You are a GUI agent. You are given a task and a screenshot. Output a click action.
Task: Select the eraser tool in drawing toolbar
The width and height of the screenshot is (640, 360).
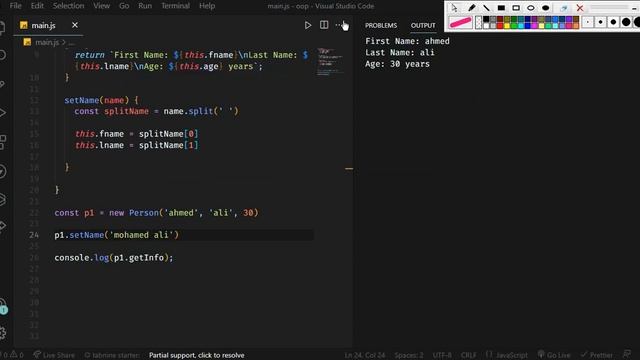click(564, 8)
